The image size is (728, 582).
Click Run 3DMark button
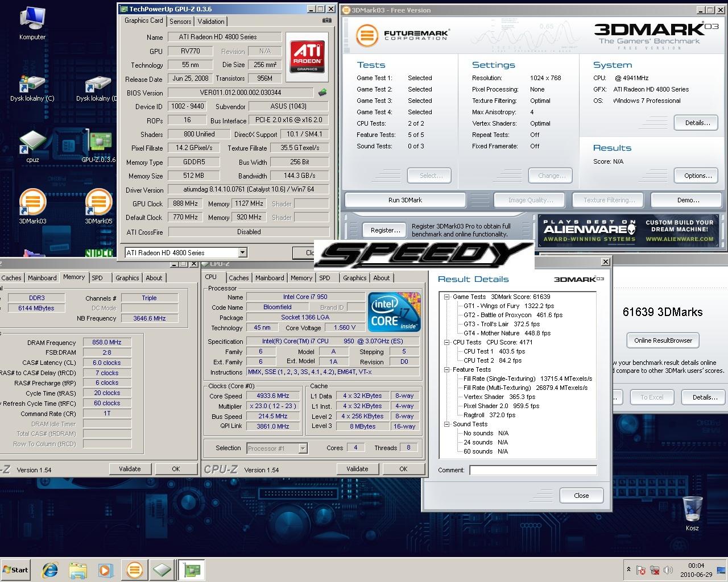click(405, 200)
